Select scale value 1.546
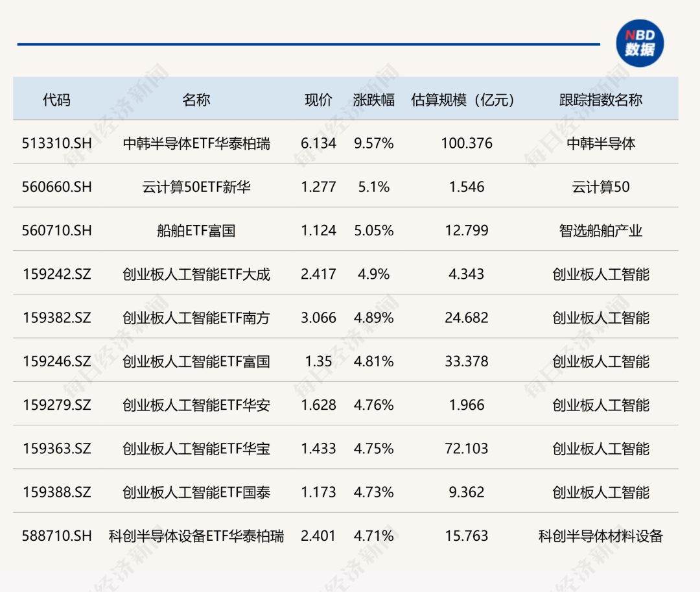Screen dimensions: 700x592 (x=467, y=187)
